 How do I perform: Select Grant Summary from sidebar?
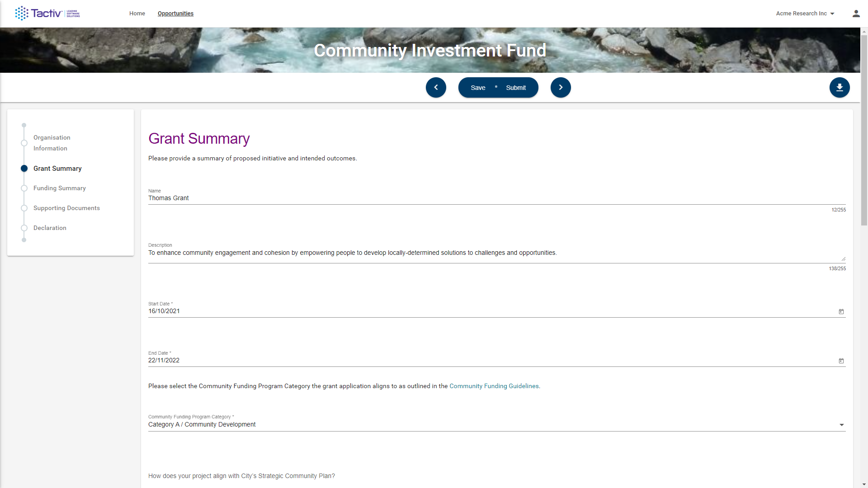coord(58,168)
